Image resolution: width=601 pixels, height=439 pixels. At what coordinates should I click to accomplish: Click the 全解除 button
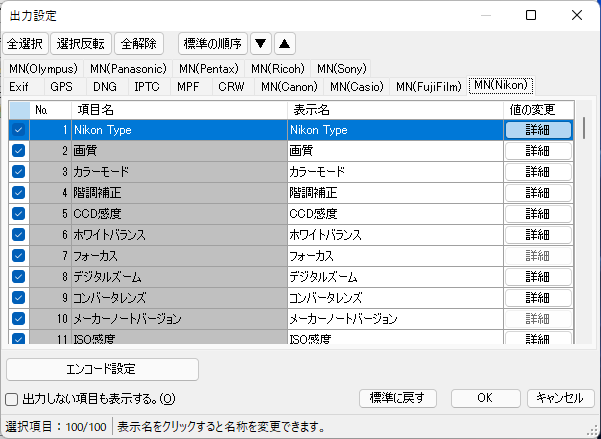pos(141,43)
